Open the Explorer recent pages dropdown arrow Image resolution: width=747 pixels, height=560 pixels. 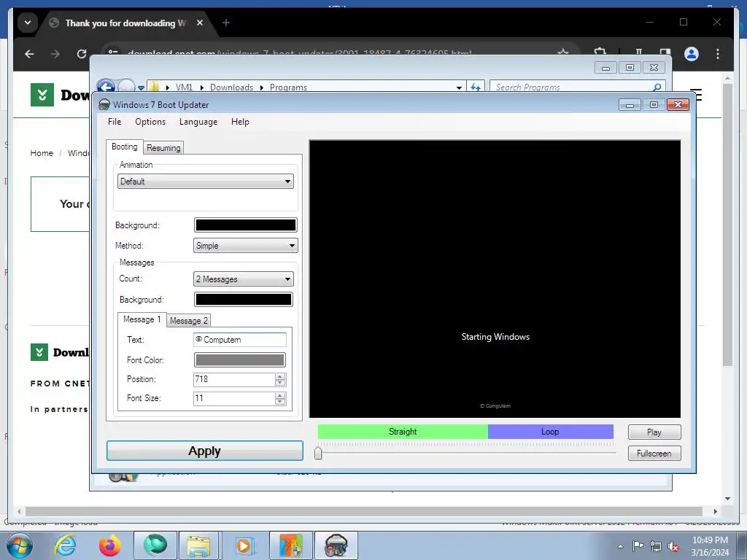pos(141,88)
